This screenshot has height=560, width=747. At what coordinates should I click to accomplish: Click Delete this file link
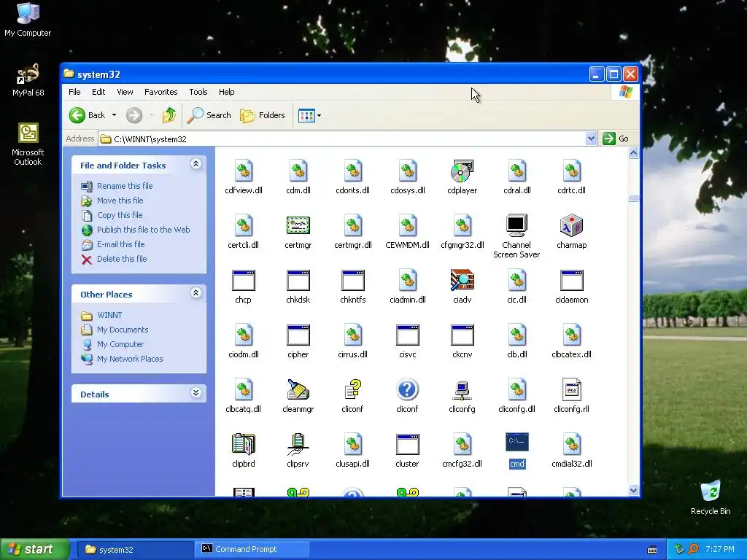click(x=122, y=259)
